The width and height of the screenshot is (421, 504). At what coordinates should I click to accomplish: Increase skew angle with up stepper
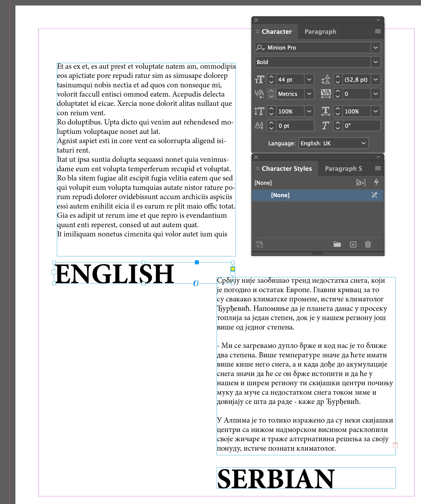pyautogui.click(x=338, y=123)
